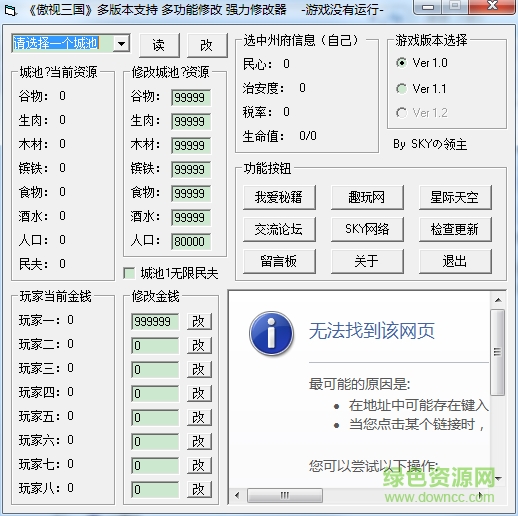518x516 pixels.
Task: Click the money field in the 玩家四 row
Action: [x=155, y=393]
